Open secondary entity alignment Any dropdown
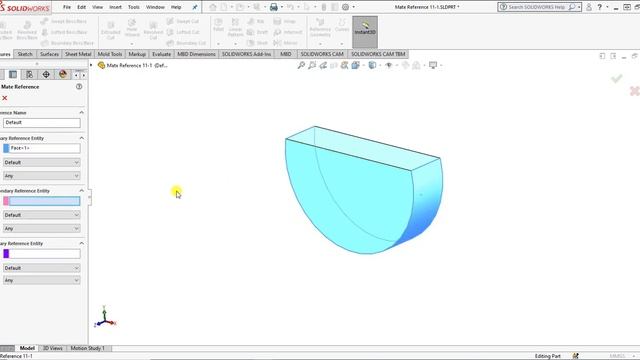 click(42, 229)
